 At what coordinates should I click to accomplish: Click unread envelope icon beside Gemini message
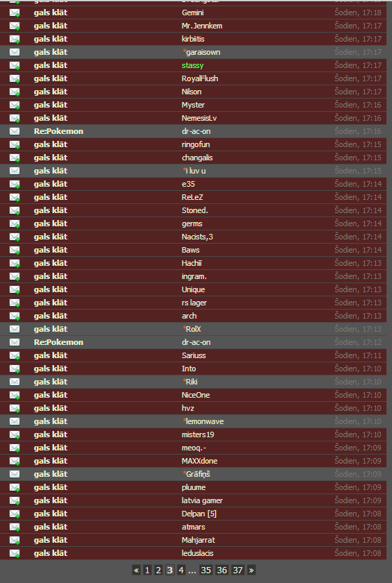(x=15, y=13)
